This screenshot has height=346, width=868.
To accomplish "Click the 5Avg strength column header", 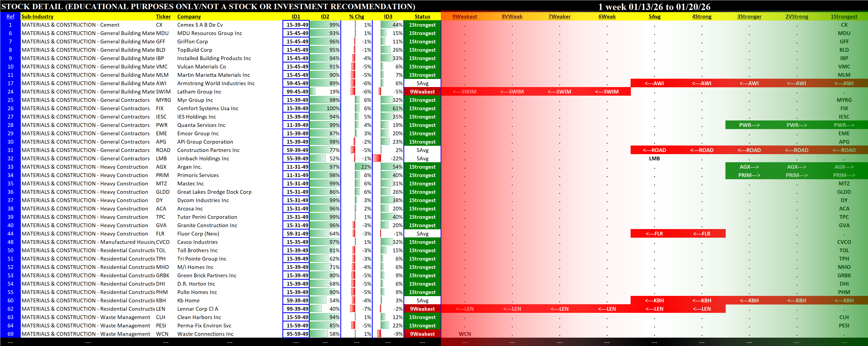I will point(654,16).
